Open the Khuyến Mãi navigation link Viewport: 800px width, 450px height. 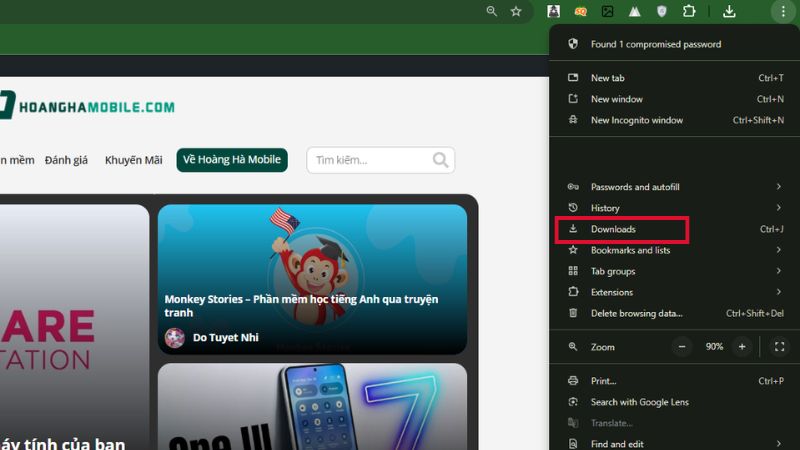[133, 160]
